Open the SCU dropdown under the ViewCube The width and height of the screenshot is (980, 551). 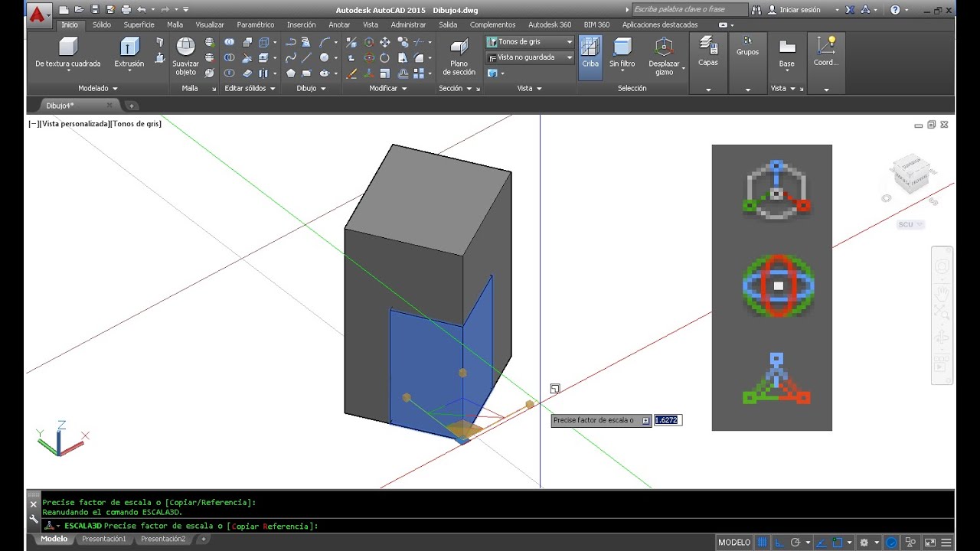(x=910, y=224)
